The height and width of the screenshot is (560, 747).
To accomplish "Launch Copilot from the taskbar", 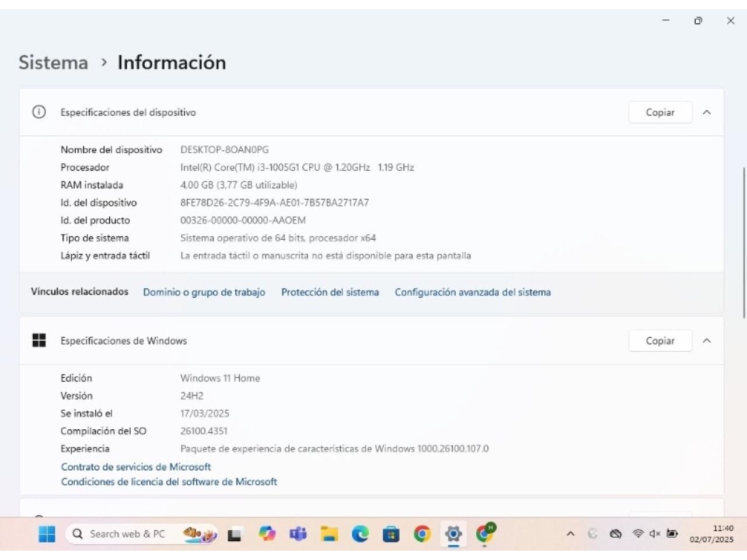I will (267, 534).
